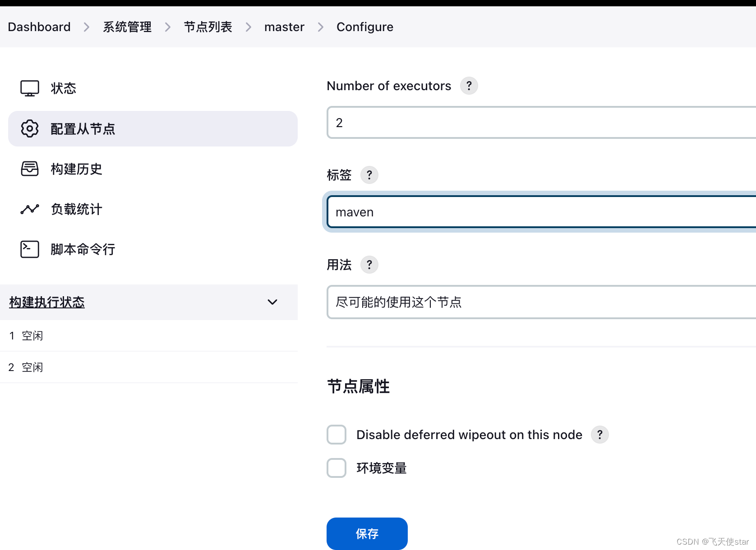This screenshot has height=550, width=756.
Task: Collapse the 构建执行状态 panel chevron
Action: (272, 302)
